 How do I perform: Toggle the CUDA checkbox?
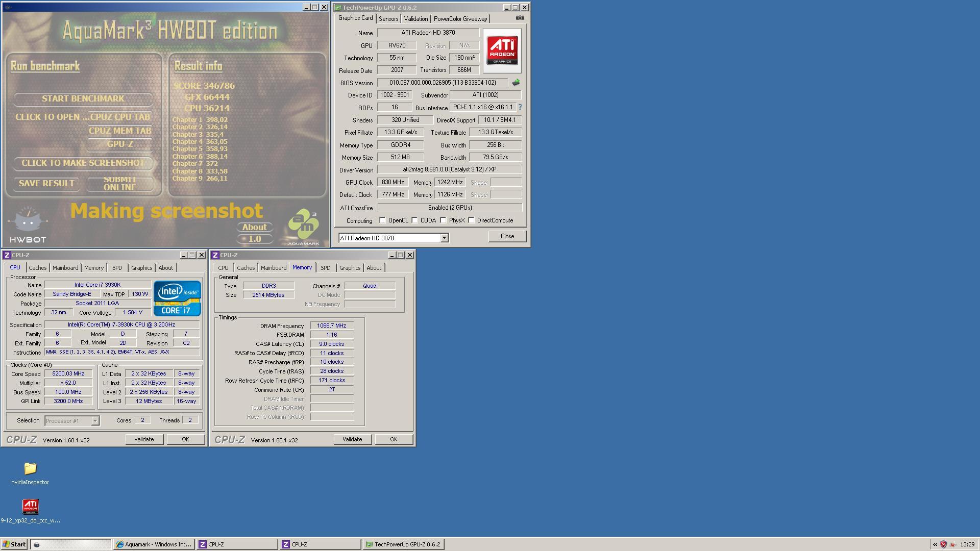[x=415, y=220]
